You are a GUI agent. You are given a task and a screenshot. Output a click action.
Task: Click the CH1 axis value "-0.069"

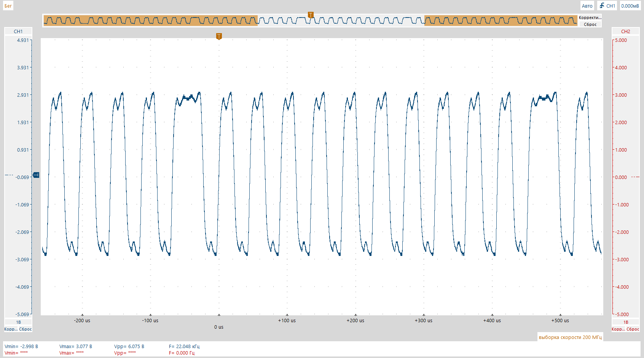tap(22, 177)
